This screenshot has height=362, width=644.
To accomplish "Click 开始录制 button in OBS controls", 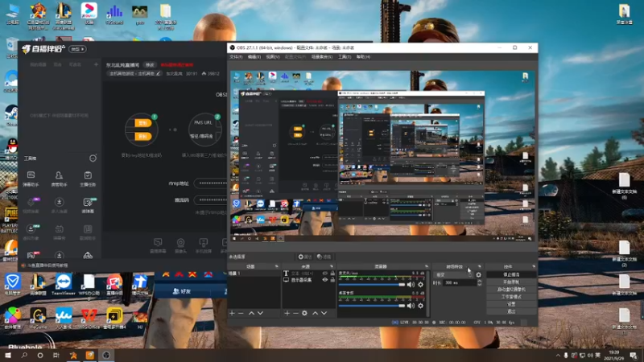I will [511, 282].
